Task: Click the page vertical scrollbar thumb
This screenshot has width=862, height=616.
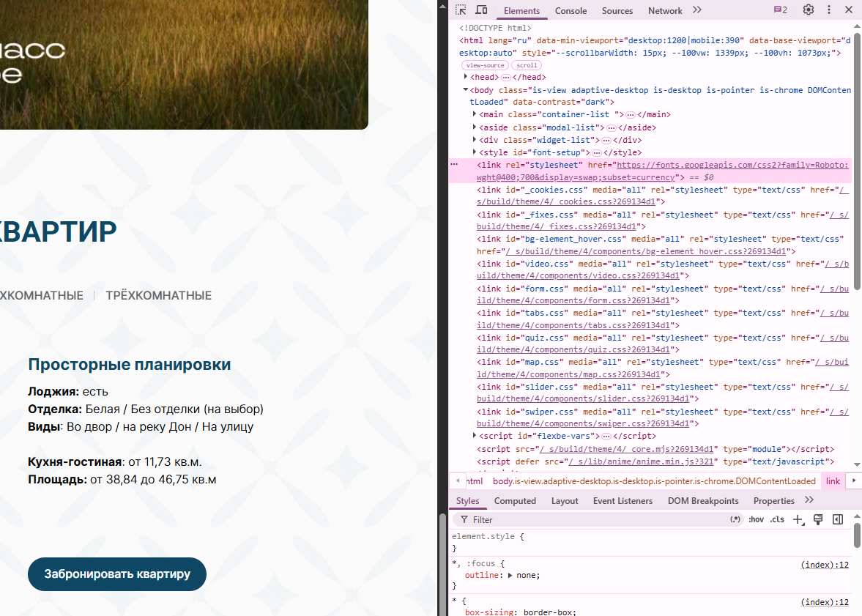Action: click(x=442, y=564)
